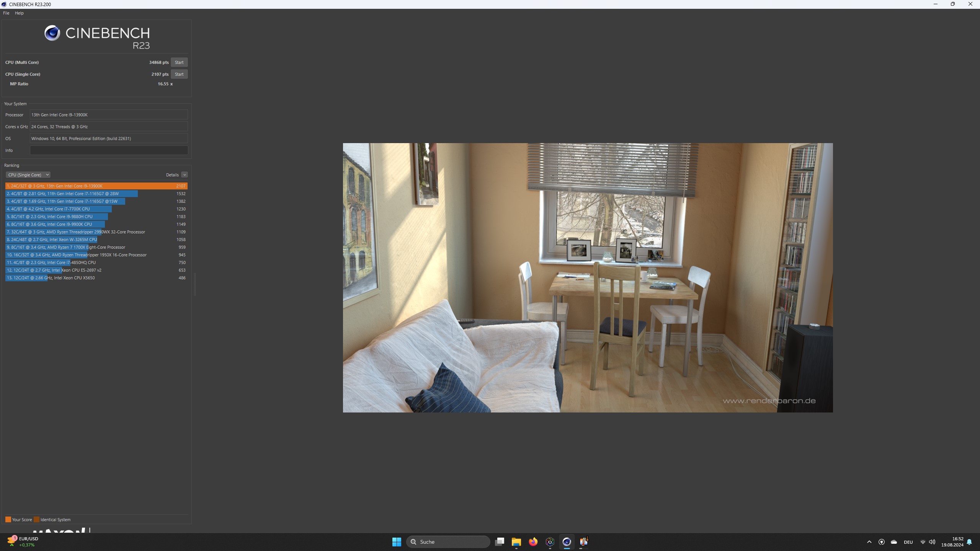
Task: Open the CPU (Single Core) ranking dropdown
Action: click(28, 175)
